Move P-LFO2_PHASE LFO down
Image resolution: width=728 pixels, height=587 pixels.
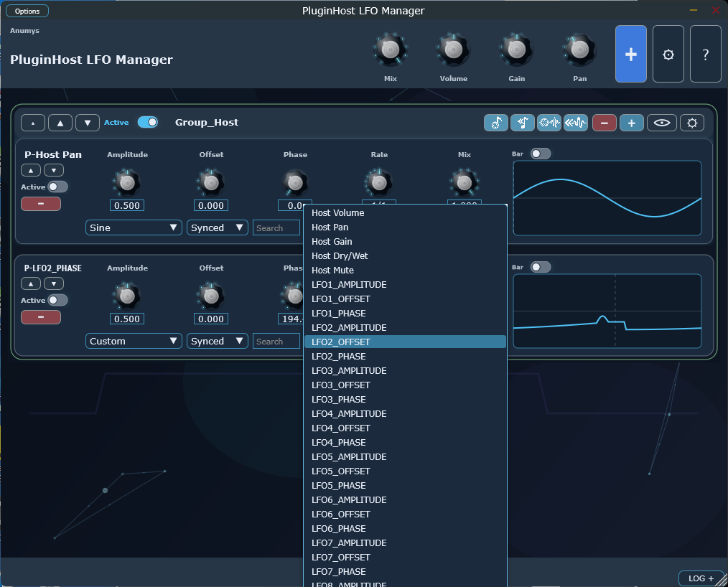[x=54, y=283]
